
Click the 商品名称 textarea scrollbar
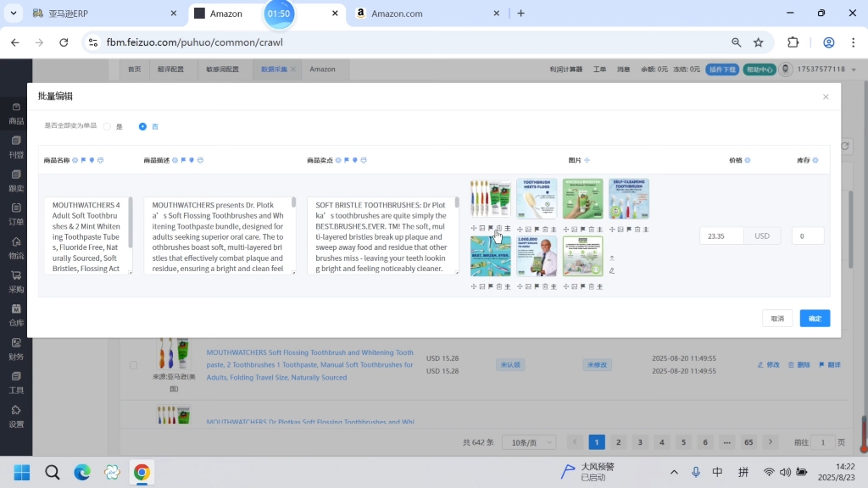[x=130, y=223]
